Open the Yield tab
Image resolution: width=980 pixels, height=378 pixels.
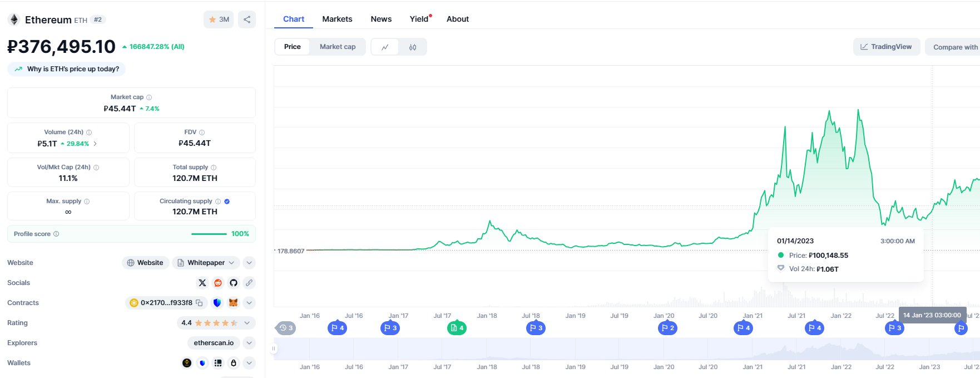[419, 19]
